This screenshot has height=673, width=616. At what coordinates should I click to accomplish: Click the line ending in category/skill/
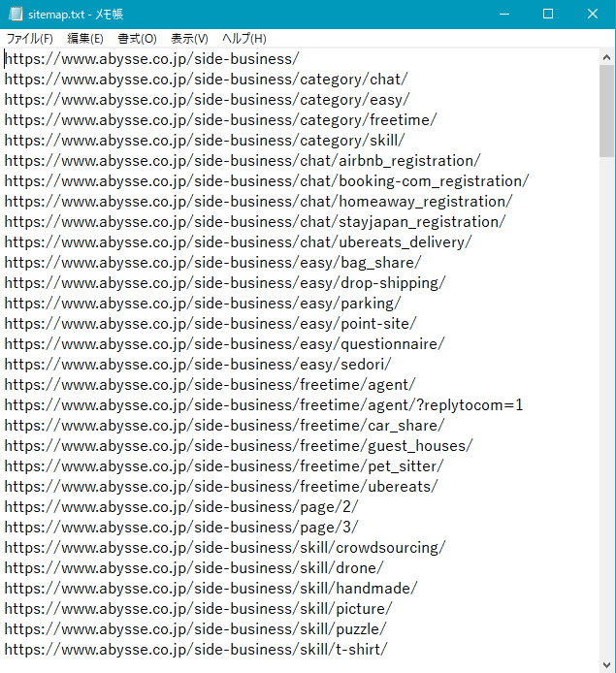tap(205, 141)
